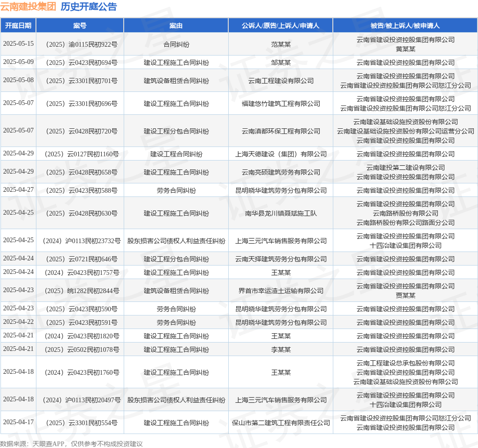The image size is (478, 448).
Task: Select case number (2025)云3301民初554号
Action: pos(80,423)
